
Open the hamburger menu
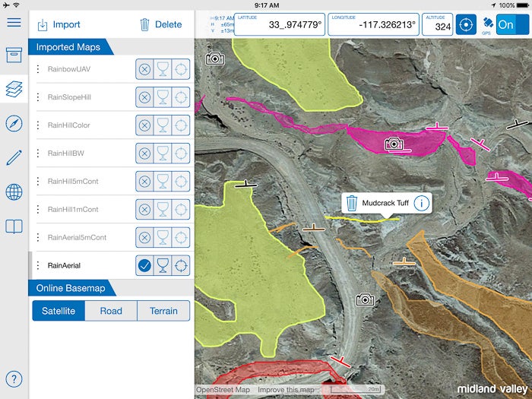click(x=14, y=21)
